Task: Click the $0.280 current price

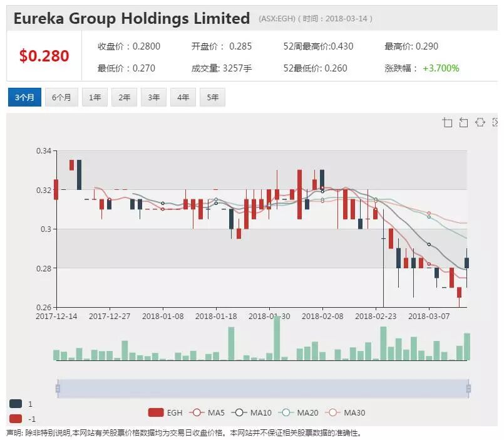Action: (44, 56)
